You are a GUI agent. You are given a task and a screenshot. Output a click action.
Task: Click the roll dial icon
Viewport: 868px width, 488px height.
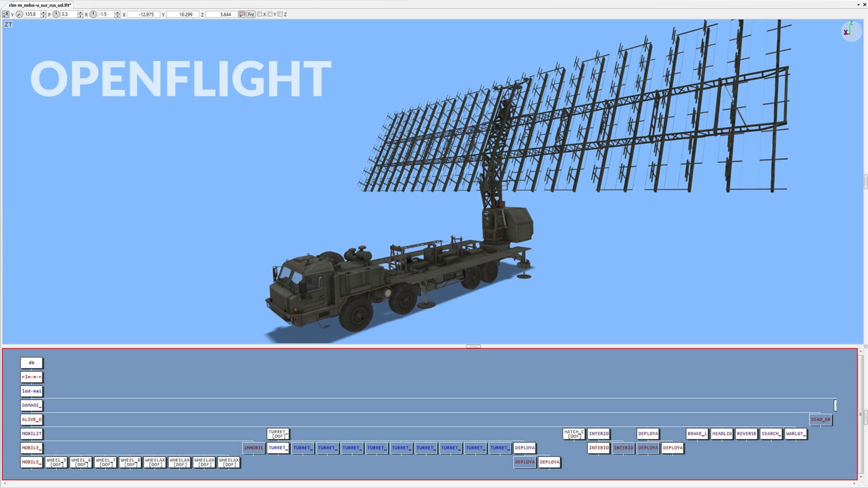point(93,14)
